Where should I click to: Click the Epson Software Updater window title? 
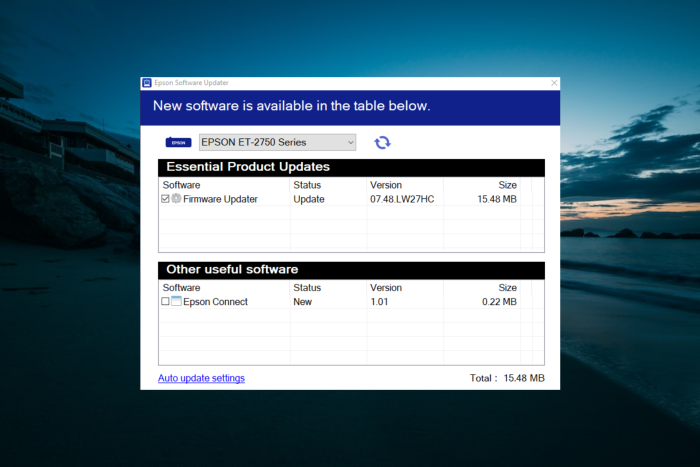coord(192,83)
